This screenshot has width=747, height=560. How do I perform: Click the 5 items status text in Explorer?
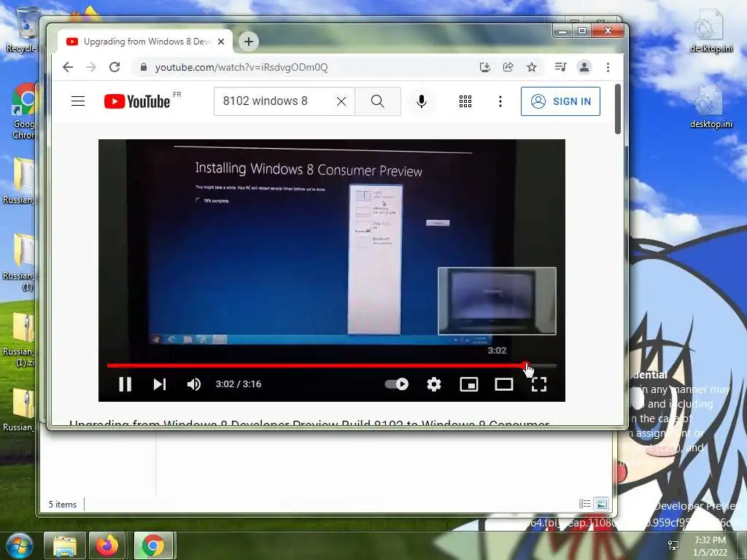pyautogui.click(x=63, y=505)
